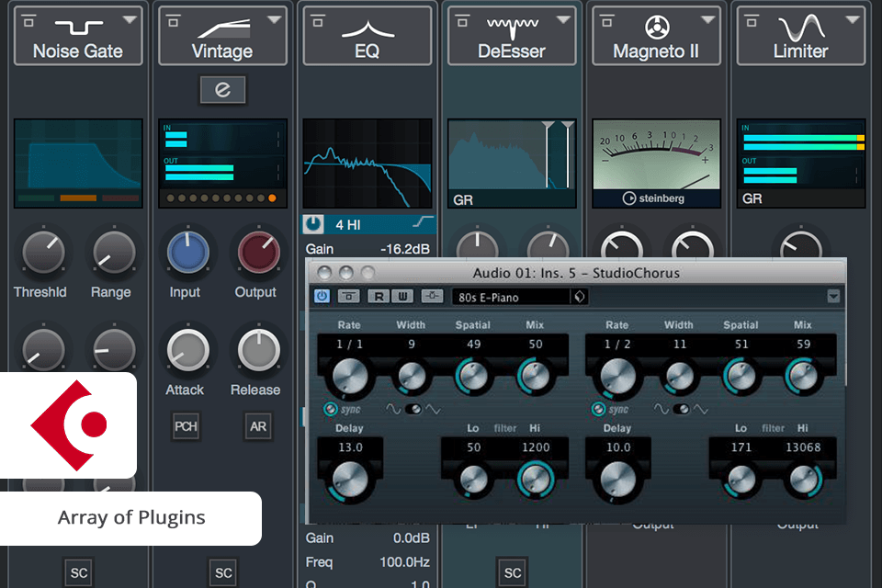
Task: Open the StudioChorus functions menu arrow
Action: 833,296
